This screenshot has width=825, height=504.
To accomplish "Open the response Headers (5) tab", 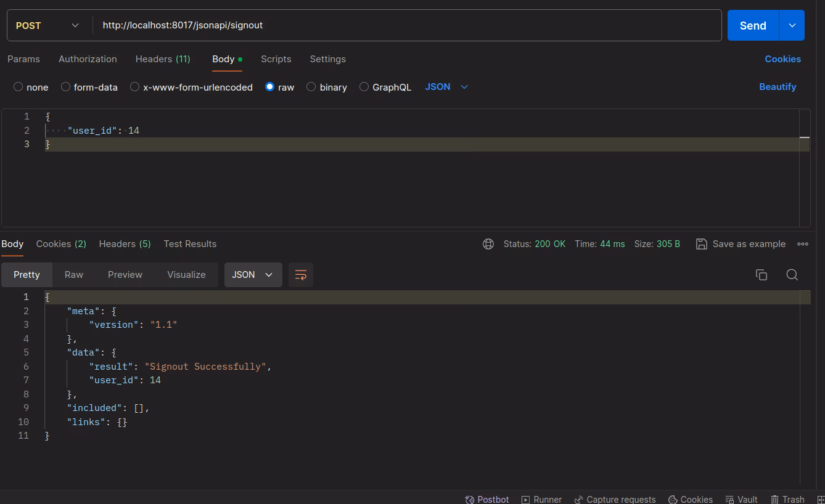I will tap(125, 244).
